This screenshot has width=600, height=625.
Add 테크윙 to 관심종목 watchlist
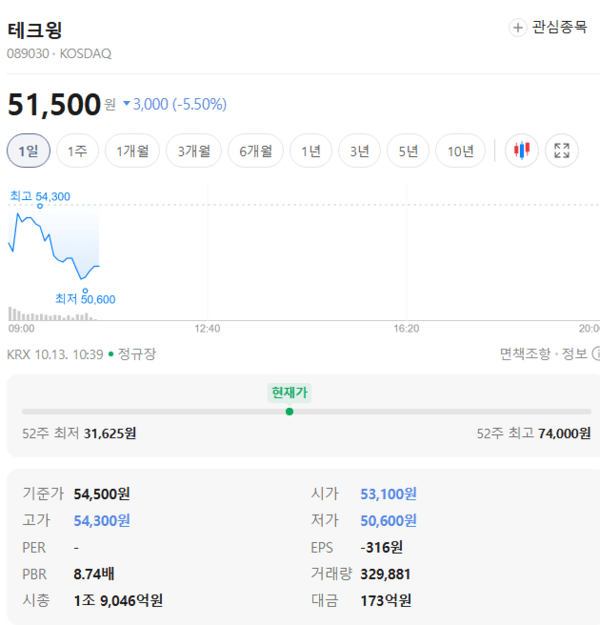[x=548, y=28]
